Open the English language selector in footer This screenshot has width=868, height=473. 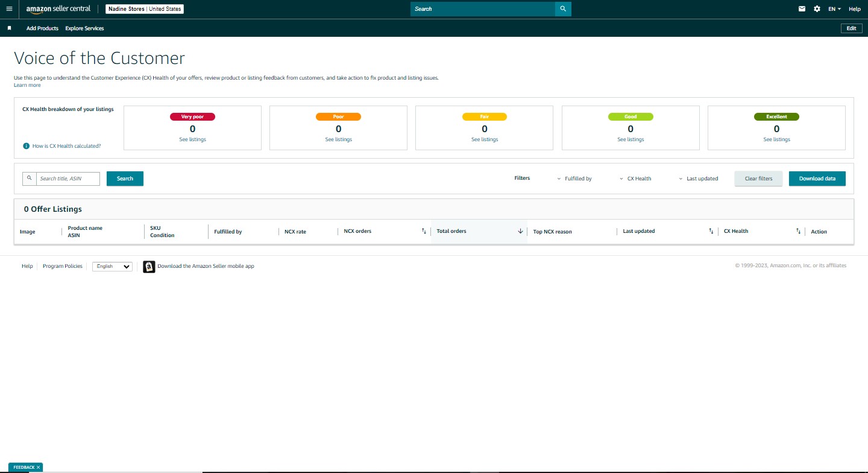[x=112, y=266]
